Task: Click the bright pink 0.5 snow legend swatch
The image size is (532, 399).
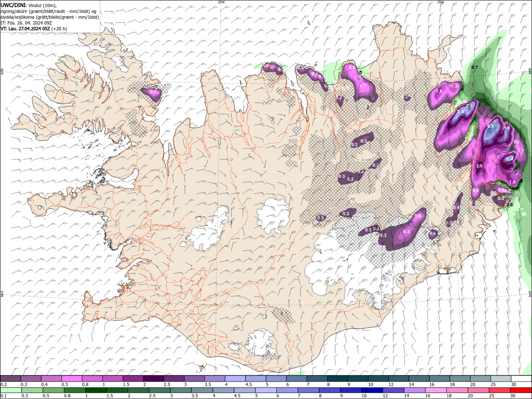Action: click(x=71, y=379)
